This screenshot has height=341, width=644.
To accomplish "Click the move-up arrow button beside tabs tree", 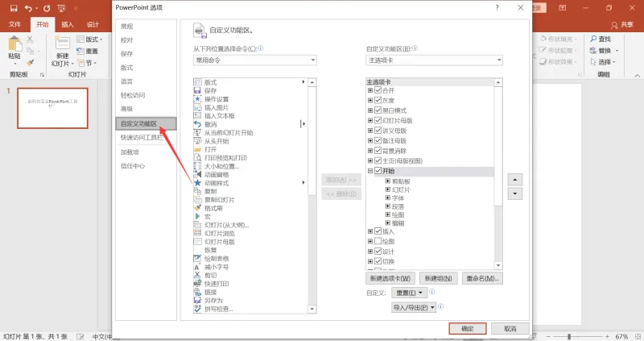I will [515, 180].
